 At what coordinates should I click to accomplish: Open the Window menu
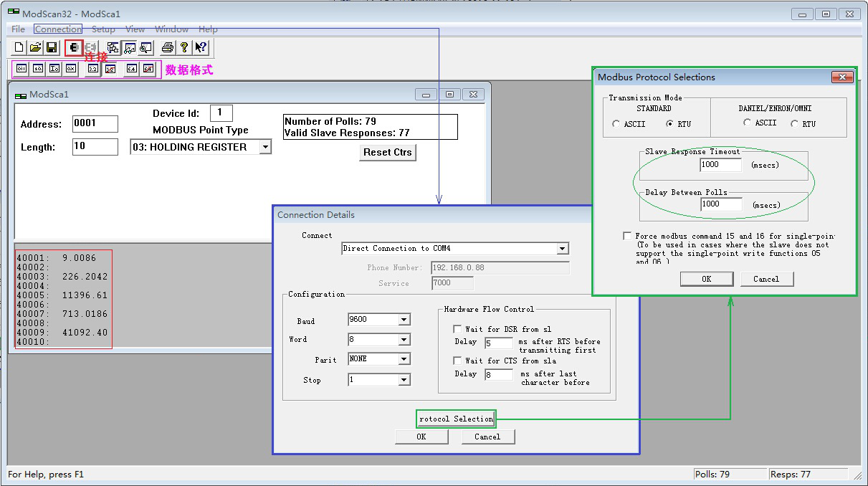pos(172,29)
